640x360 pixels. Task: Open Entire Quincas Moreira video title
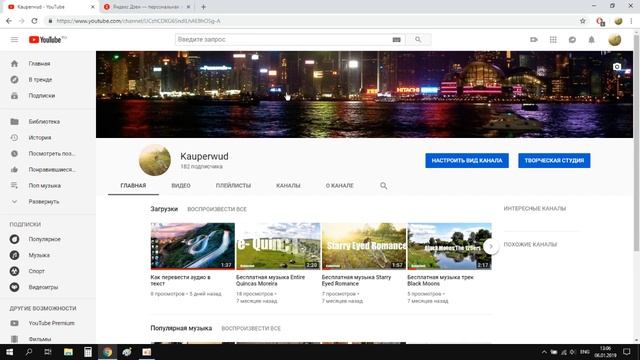click(270, 280)
